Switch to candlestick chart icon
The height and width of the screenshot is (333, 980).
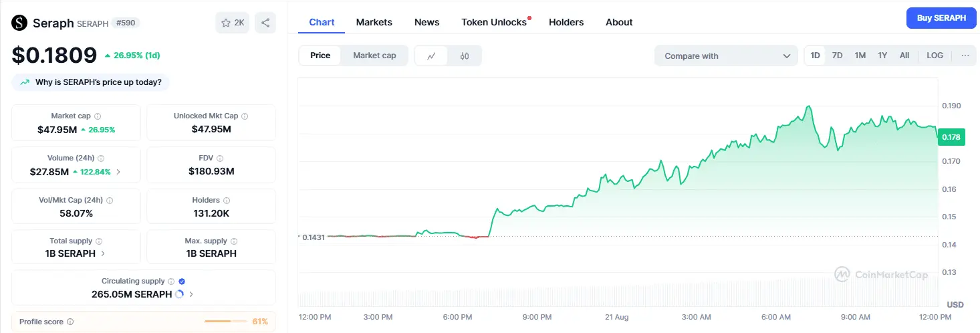[x=465, y=55]
